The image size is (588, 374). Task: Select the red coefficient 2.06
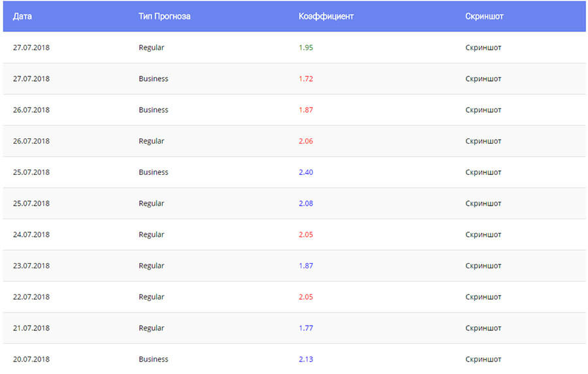[306, 141]
